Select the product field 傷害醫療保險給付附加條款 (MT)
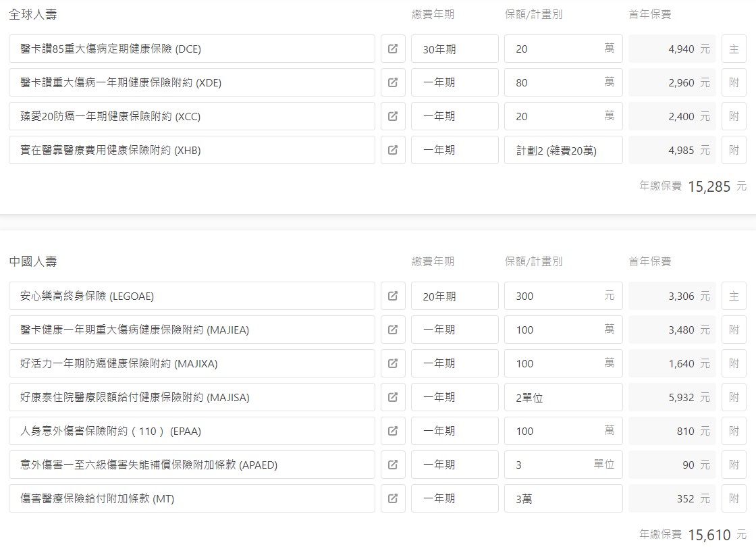Screen dimensions: 756x547 (192, 498)
